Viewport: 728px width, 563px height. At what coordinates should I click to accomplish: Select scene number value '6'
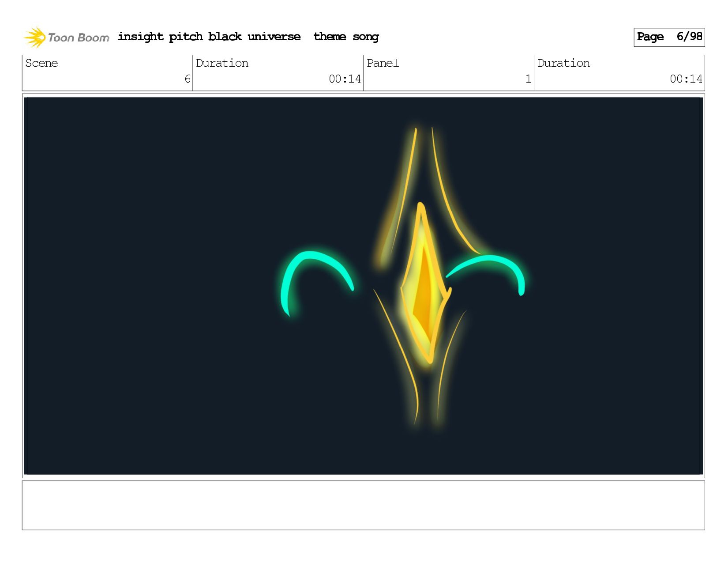tap(187, 79)
